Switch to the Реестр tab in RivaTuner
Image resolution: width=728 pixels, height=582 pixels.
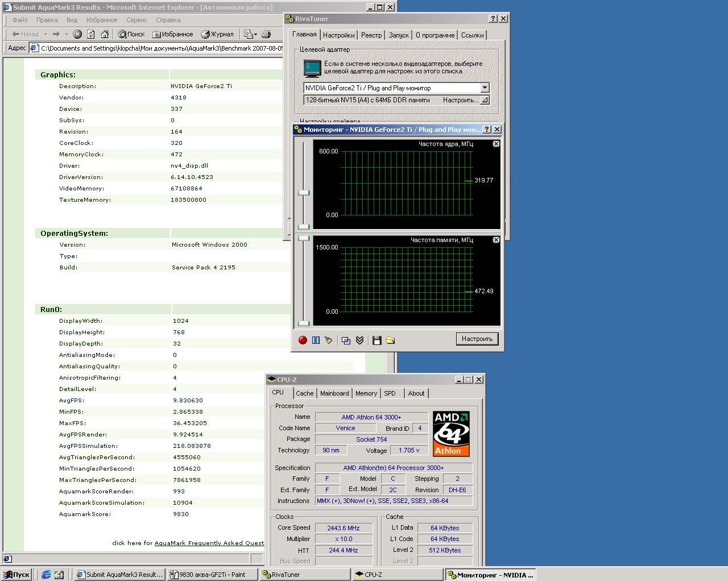tap(371, 35)
